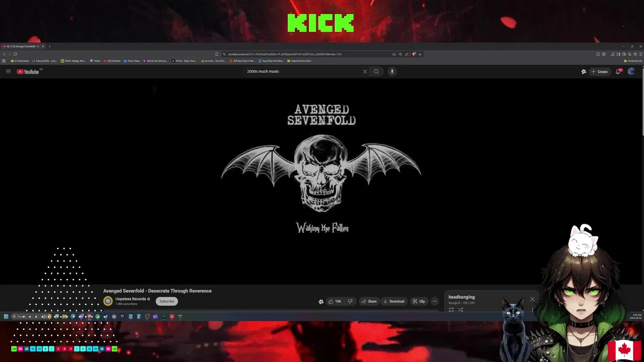This screenshot has height=362, width=644.
Task: Click the album art video player
Action: point(321,181)
